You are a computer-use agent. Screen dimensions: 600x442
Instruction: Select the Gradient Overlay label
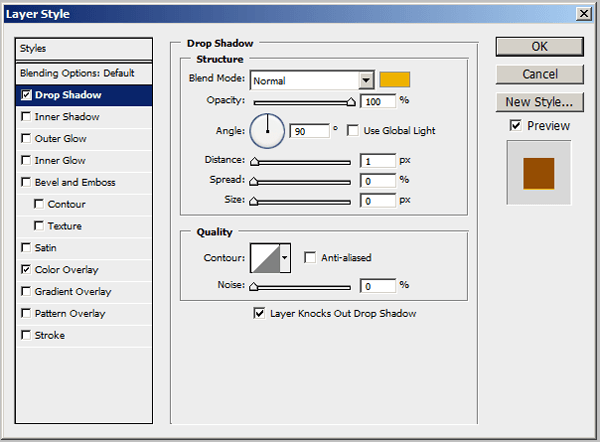(x=73, y=292)
